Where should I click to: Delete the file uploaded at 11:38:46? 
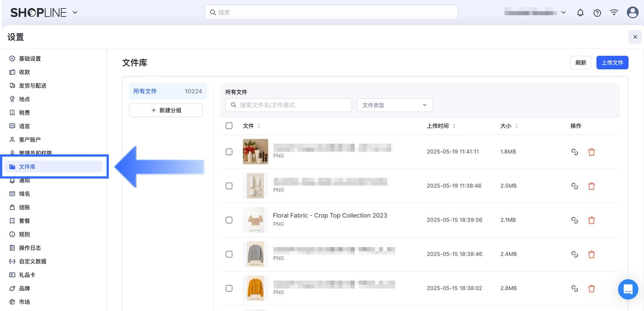[x=591, y=186]
